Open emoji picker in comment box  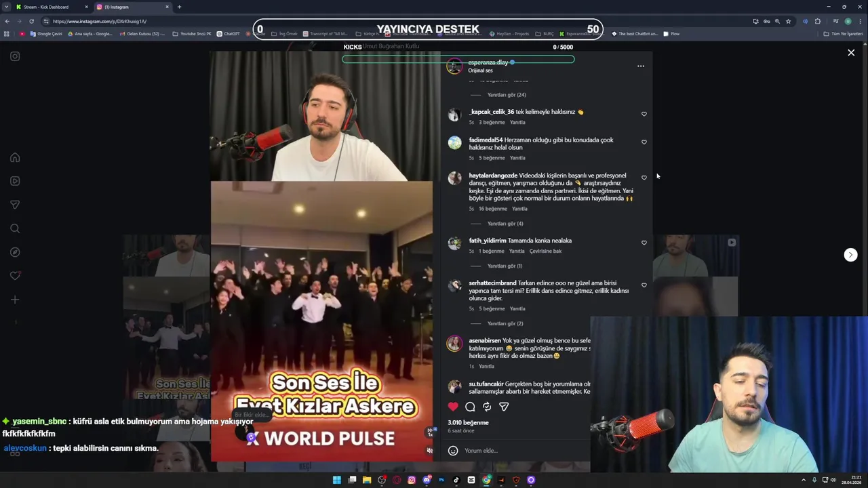click(453, 451)
